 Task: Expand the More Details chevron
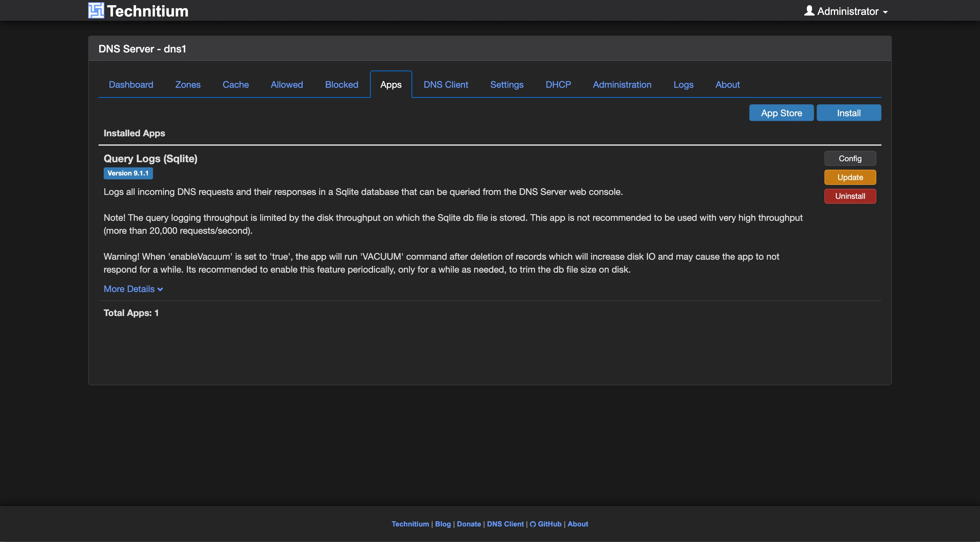(x=160, y=289)
